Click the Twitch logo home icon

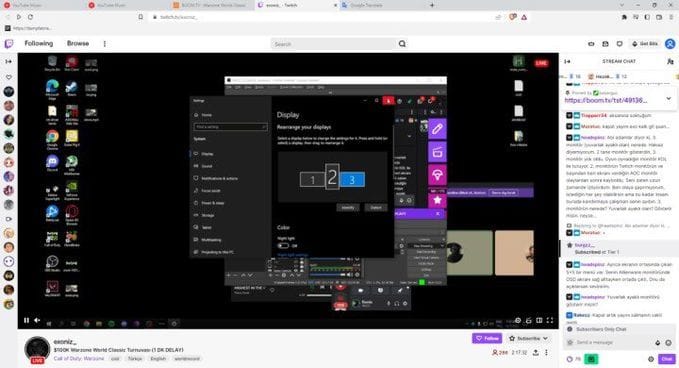[x=9, y=44]
